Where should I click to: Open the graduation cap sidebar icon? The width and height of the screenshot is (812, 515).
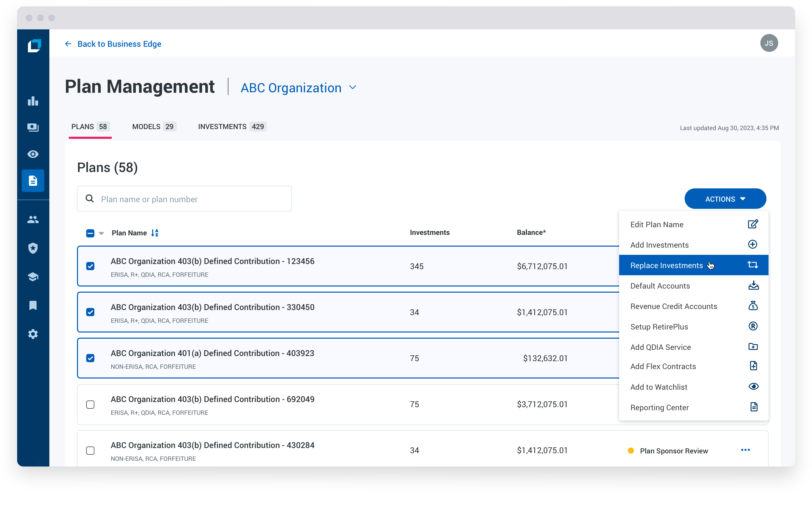(x=33, y=277)
